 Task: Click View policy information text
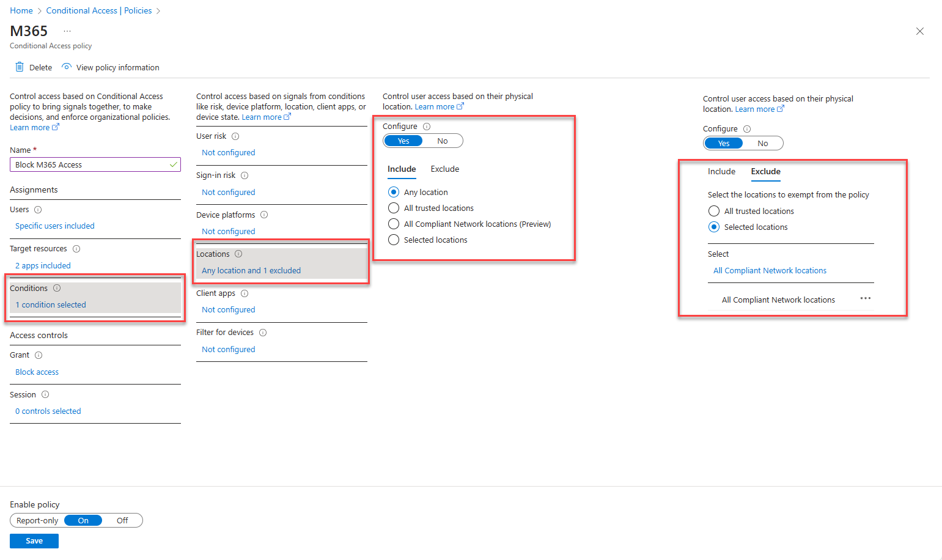tap(118, 68)
